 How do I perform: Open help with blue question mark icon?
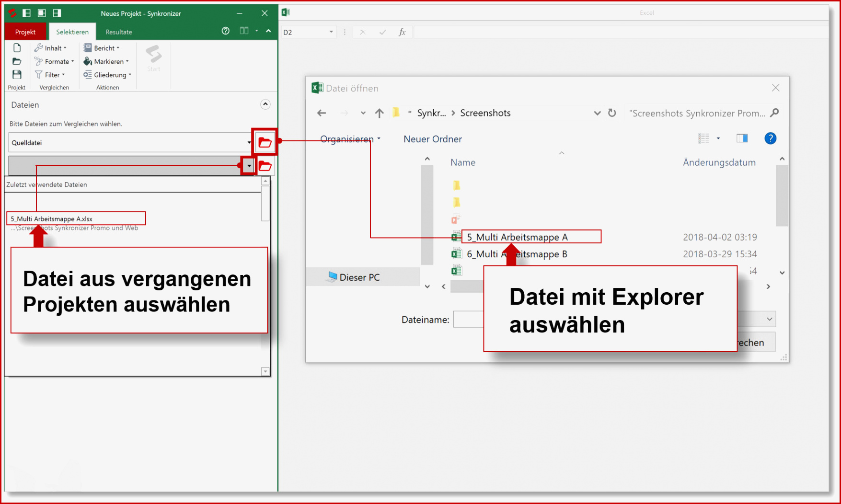click(770, 138)
